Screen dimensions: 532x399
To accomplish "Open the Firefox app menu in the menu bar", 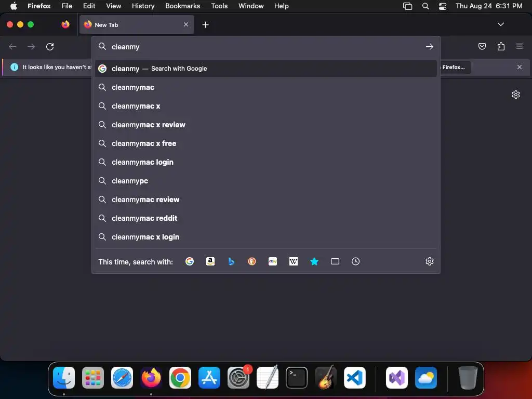I will (x=39, y=6).
